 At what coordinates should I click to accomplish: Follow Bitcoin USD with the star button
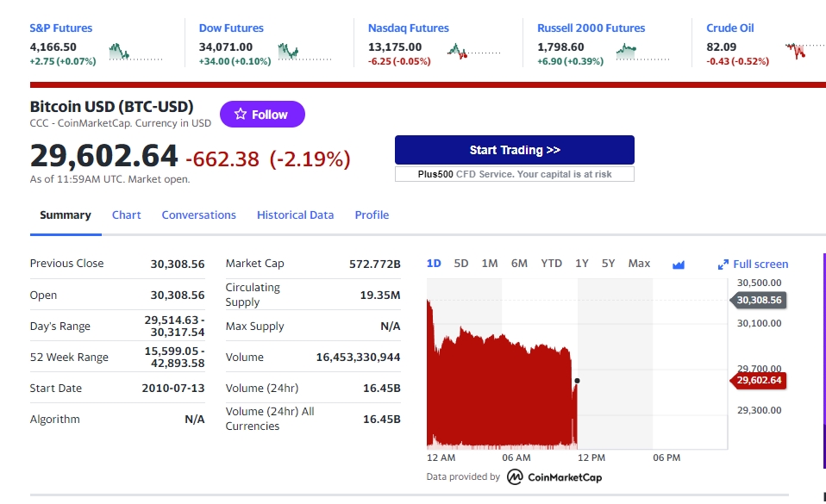262,115
